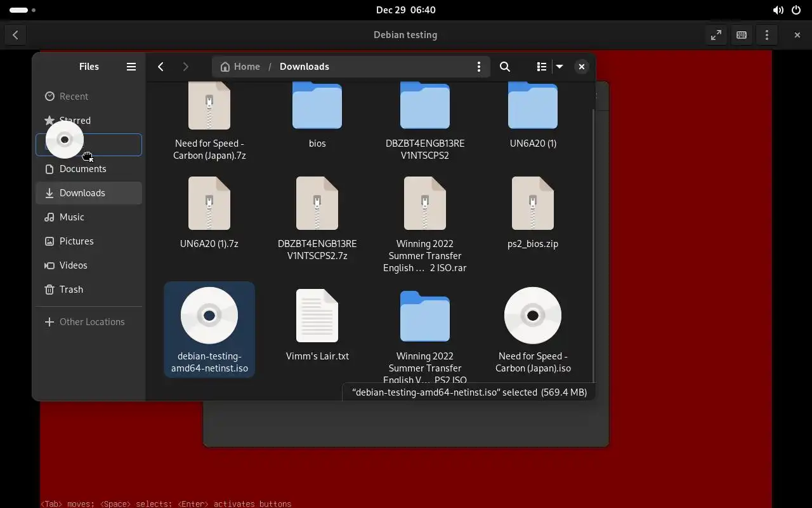Close the Files window
812x508 pixels.
582,67
